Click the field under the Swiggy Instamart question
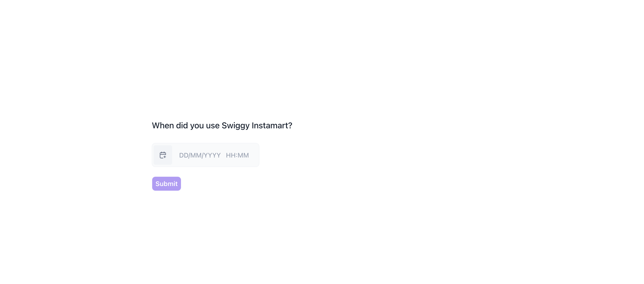644x284 pixels. point(214,155)
